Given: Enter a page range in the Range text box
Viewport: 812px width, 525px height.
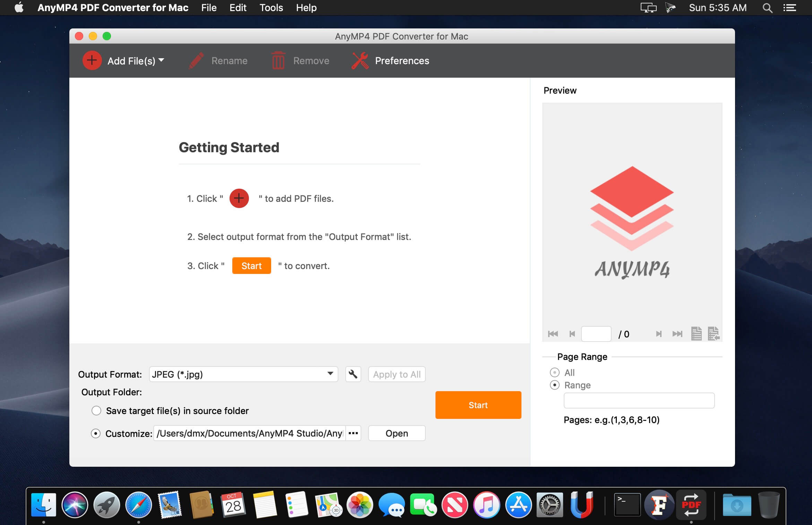Looking at the screenshot, I should point(639,400).
